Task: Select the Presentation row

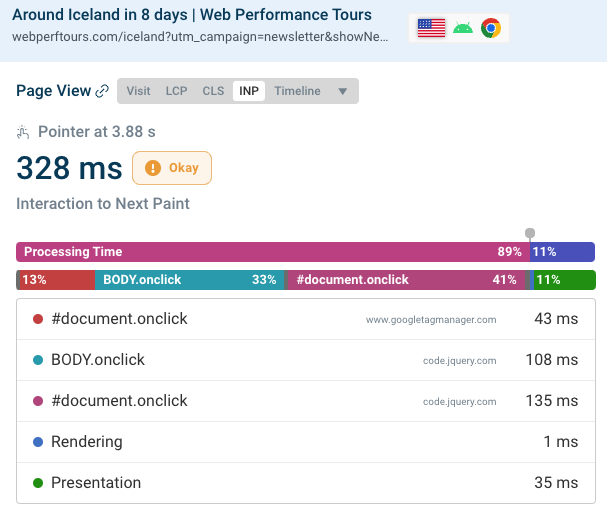Action: click(x=306, y=483)
